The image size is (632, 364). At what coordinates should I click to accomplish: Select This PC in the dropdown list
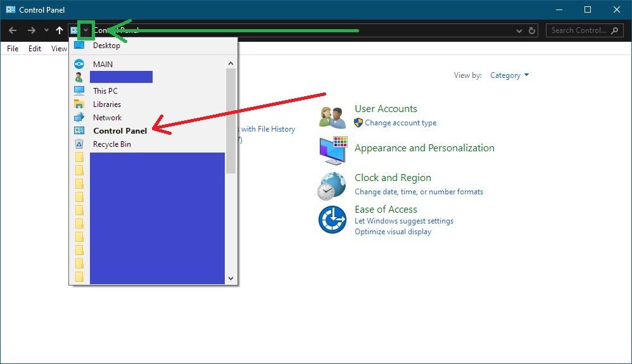[x=105, y=91]
